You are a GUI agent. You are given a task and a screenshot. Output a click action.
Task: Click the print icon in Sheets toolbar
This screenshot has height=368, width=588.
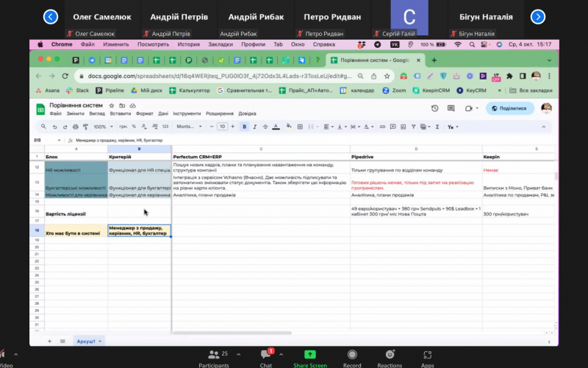click(x=76, y=127)
